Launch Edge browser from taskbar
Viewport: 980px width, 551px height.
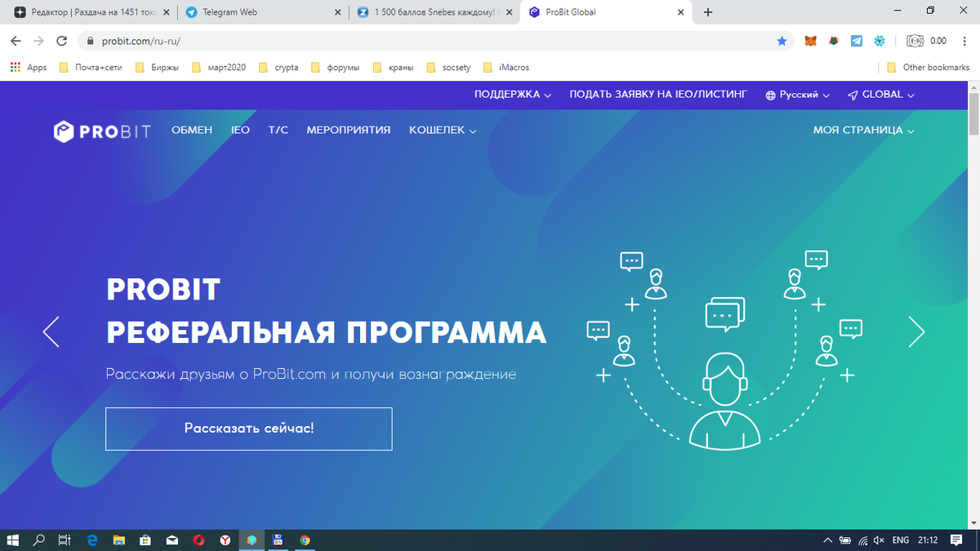tap(92, 540)
